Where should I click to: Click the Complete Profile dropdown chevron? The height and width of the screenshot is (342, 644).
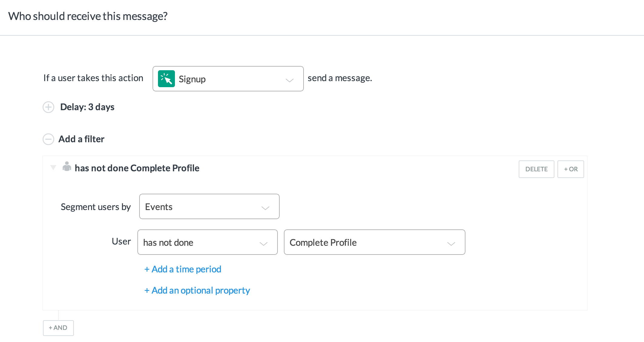coord(451,244)
